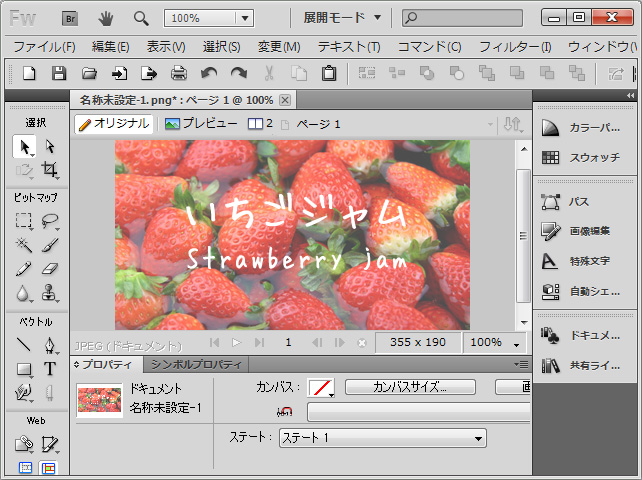Switch to the 2-up view tab

pos(260,124)
